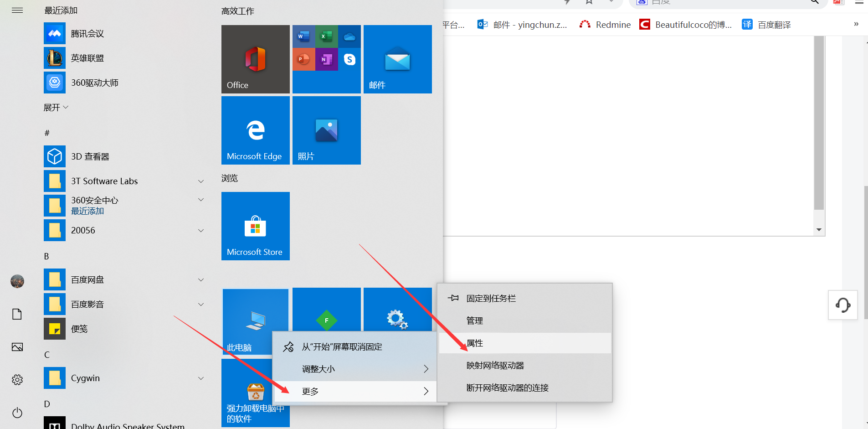868x429 pixels.
Task: Open the 照片 Photos tile
Action: (x=327, y=130)
